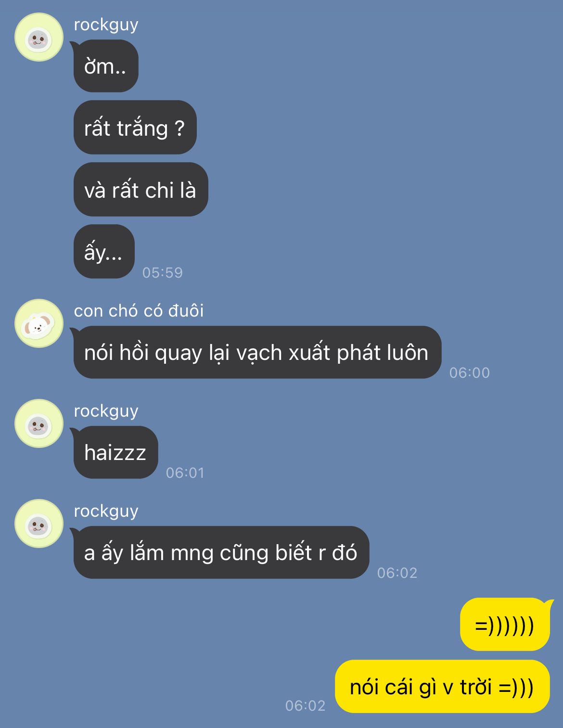The image size is (563, 728).
Task: Tap the 06:00 timestamp
Action: point(470,373)
